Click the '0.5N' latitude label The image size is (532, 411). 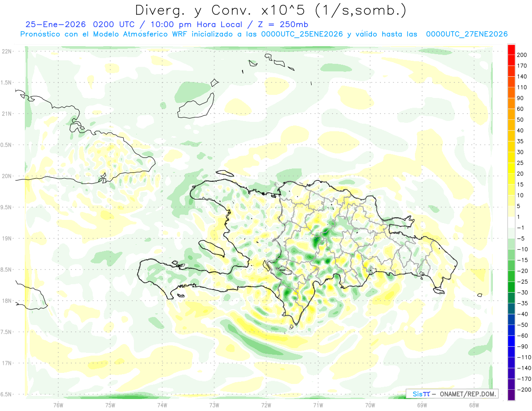[7, 145]
